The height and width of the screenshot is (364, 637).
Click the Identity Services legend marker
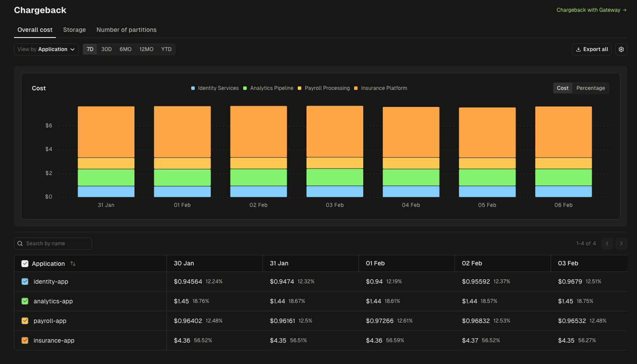point(193,88)
